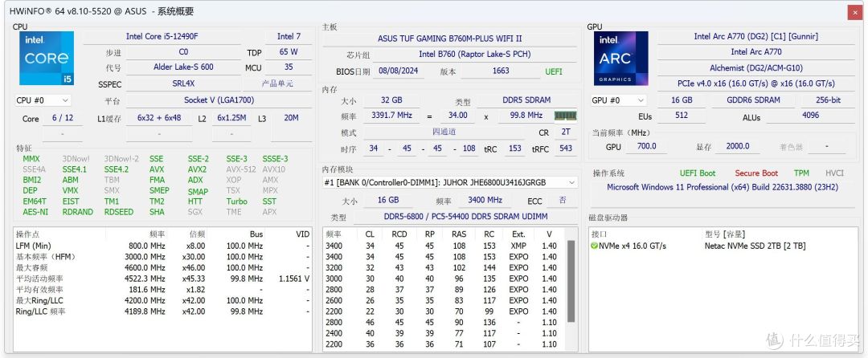Select the LFM (Min) operating point row

(162, 246)
